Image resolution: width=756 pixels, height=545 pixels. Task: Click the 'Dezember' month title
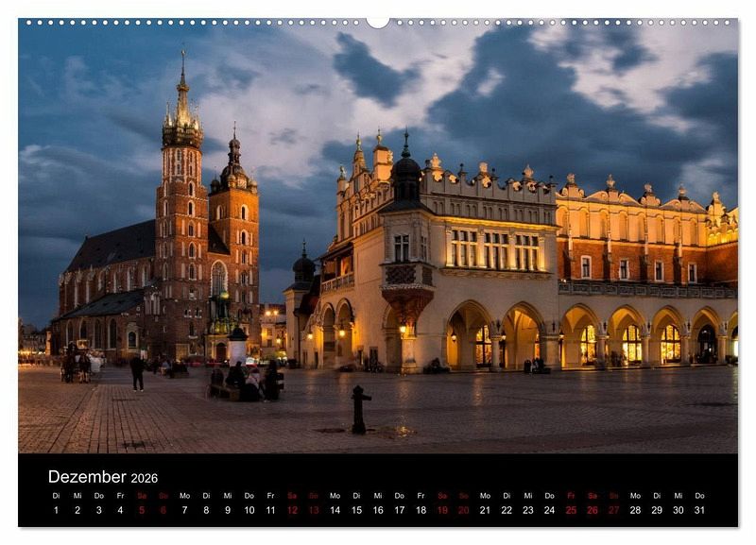[x=87, y=477]
